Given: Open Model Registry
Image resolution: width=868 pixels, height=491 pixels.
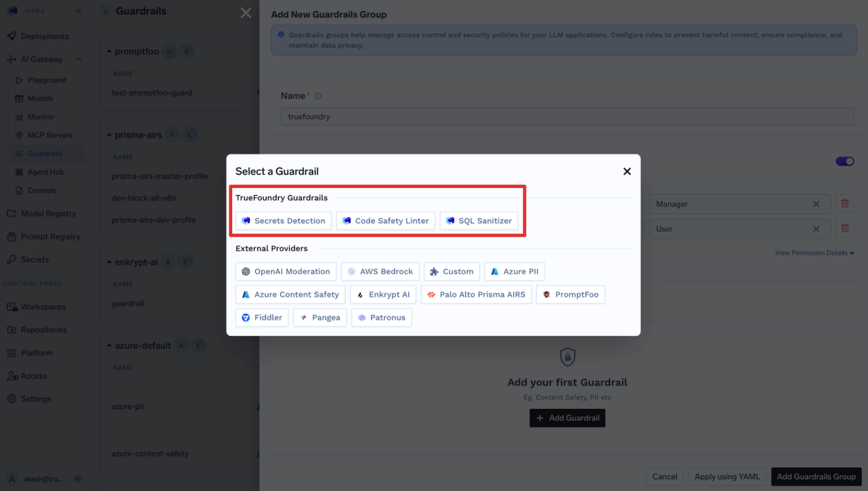Looking at the screenshot, I should pos(48,213).
